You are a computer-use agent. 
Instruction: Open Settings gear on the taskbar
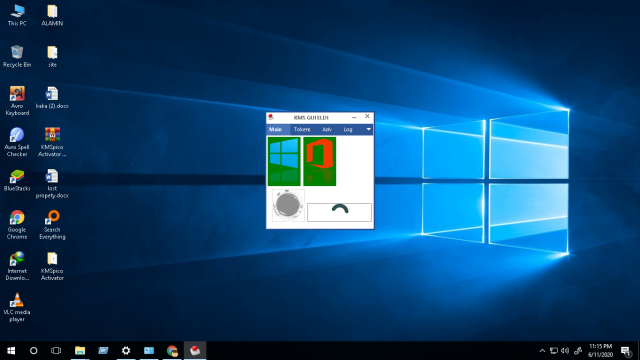(126, 351)
